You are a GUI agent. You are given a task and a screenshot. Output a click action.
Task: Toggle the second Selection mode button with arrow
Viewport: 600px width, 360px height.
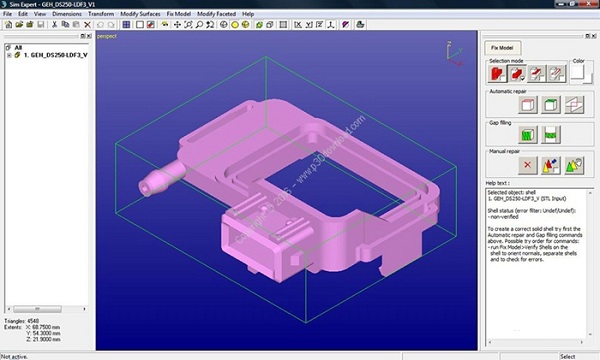click(517, 74)
